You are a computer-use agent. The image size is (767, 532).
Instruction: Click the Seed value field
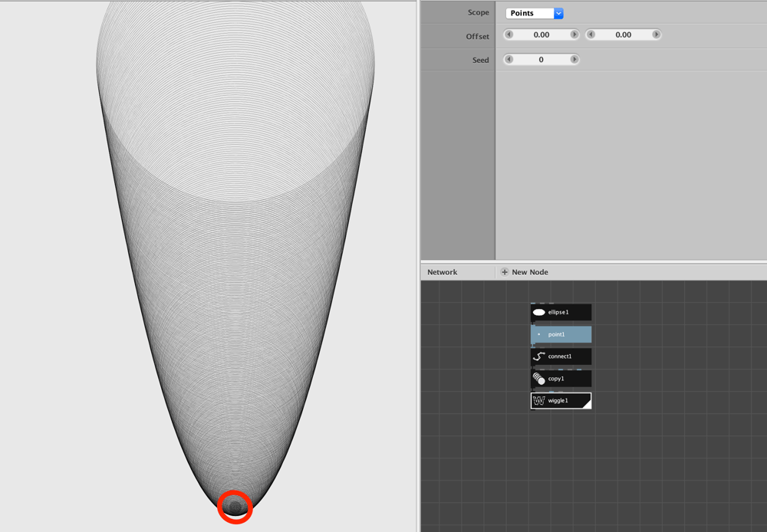542,59
